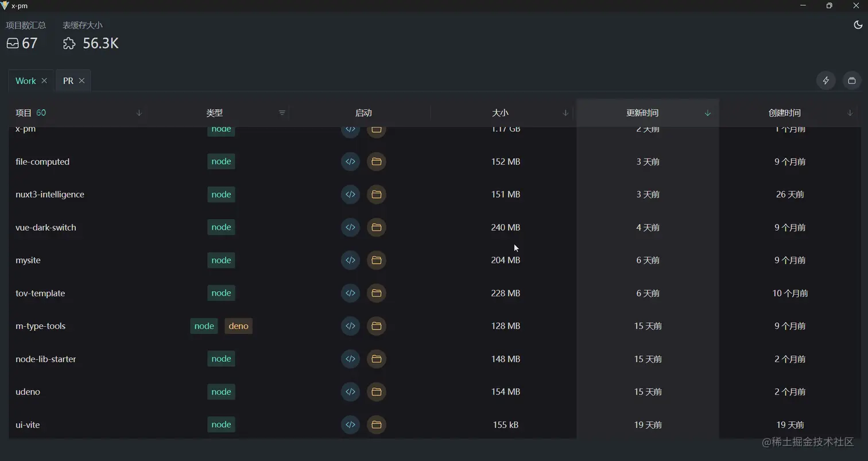Open udeno folder
The height and width of the screenshot is (461, 868).
coord(377,392)
